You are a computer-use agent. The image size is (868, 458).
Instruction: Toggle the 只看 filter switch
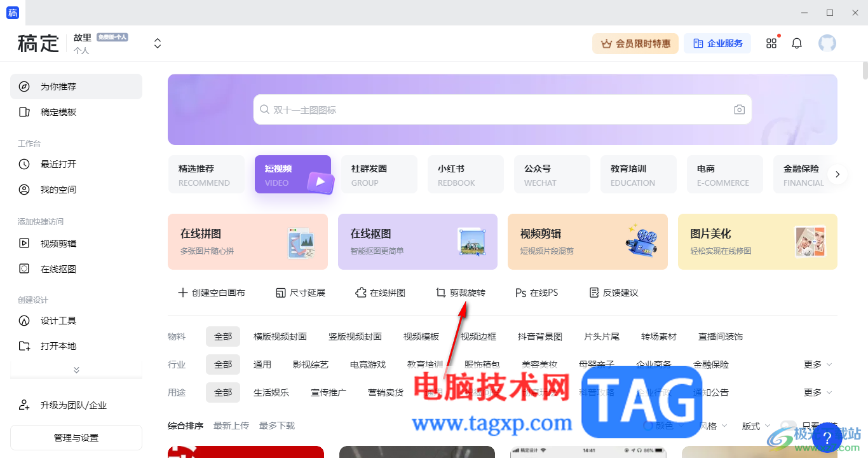click(789, 426)
